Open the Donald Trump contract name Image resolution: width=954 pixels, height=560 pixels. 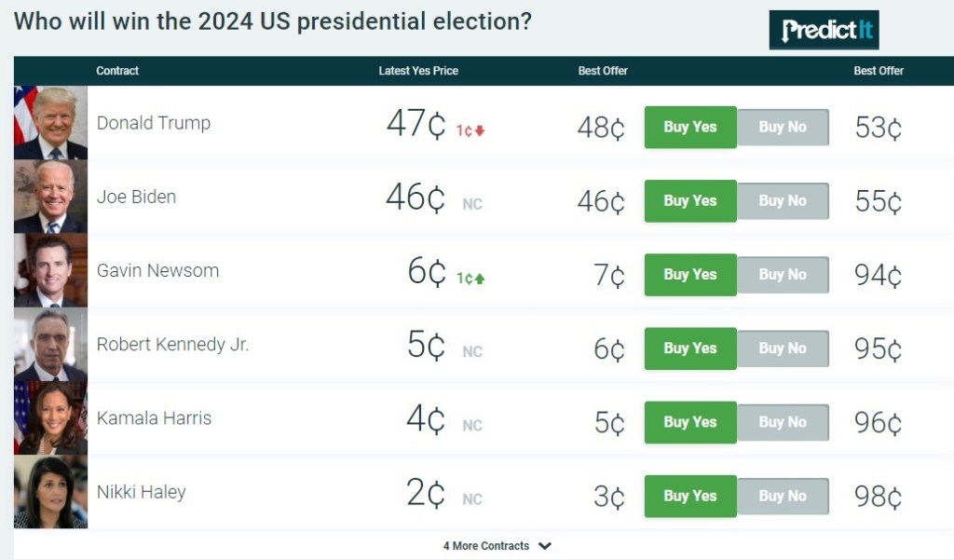[x=154, y=123]
